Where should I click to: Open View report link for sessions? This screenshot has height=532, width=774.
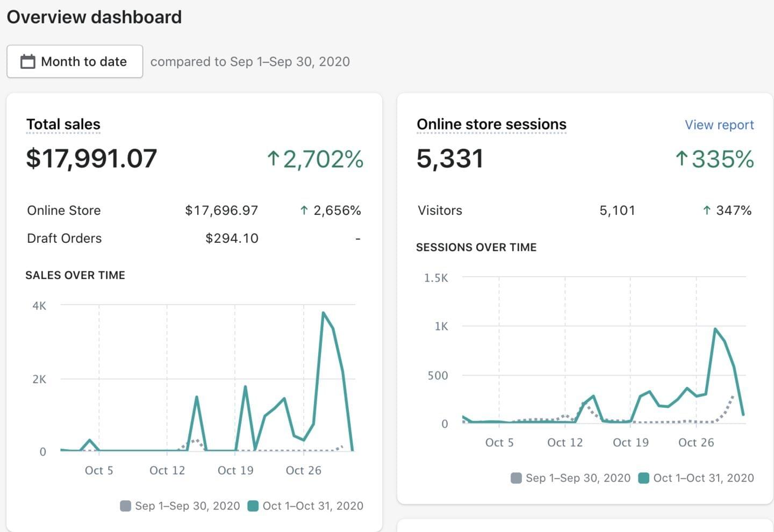click(719, 125)
